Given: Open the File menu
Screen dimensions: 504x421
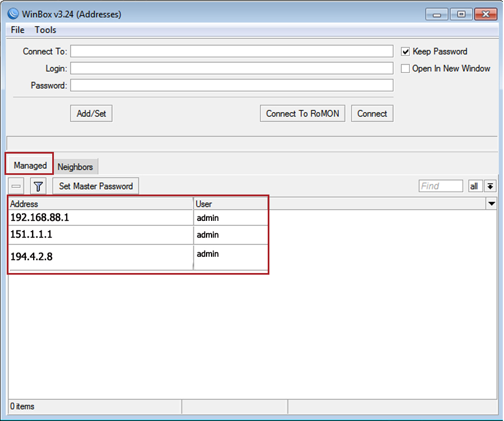Looking at the screenshot, I should pyautogui.click(x=18, y=30).
